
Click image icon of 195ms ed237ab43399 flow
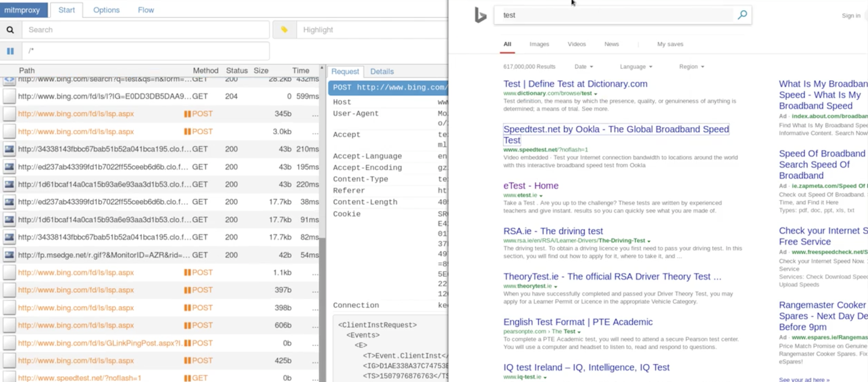pyautogui.click(x=9, y=167)
